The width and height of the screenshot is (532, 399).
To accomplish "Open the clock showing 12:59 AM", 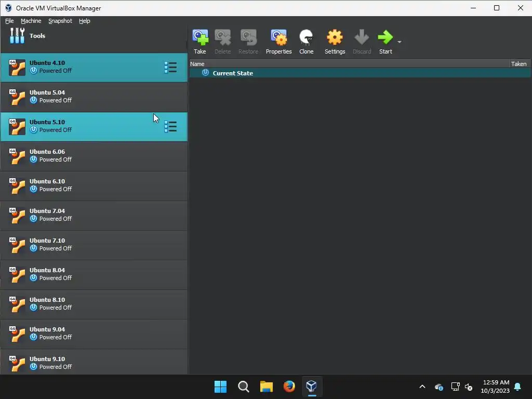I will 495,387.
